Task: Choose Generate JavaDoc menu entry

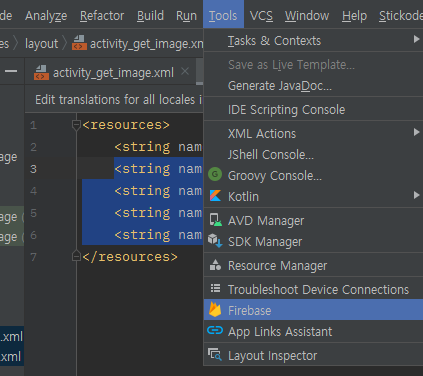Action: 313,86
